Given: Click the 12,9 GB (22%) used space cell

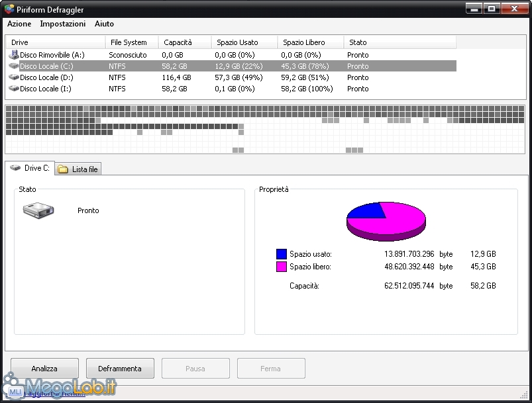Looking at the screenshot, I should 239,66.
